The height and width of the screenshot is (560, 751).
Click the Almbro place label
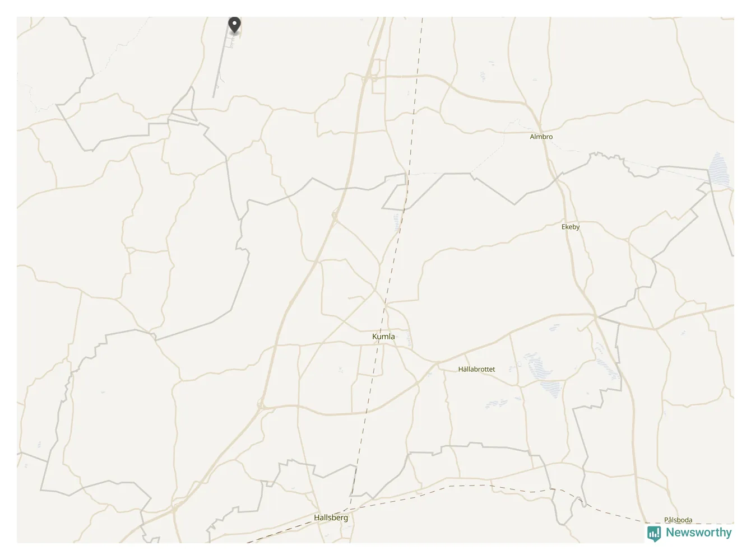coord(541,137)
